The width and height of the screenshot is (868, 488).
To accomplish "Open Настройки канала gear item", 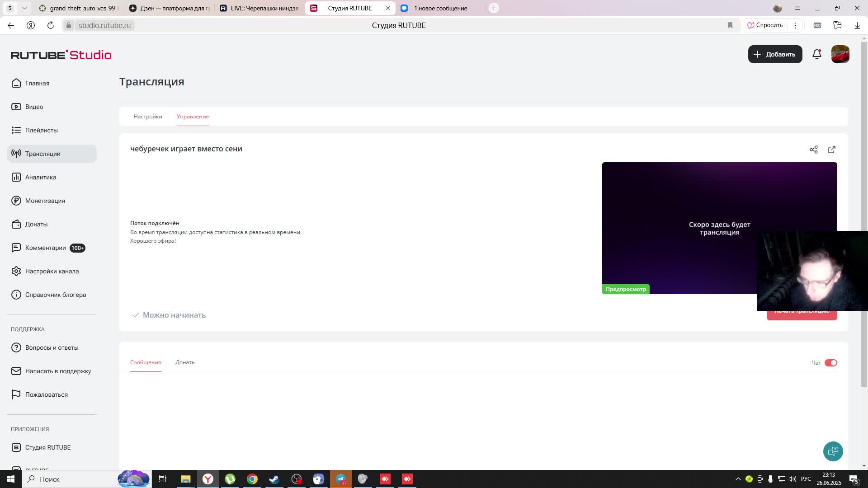I will [x=52, y=271].
